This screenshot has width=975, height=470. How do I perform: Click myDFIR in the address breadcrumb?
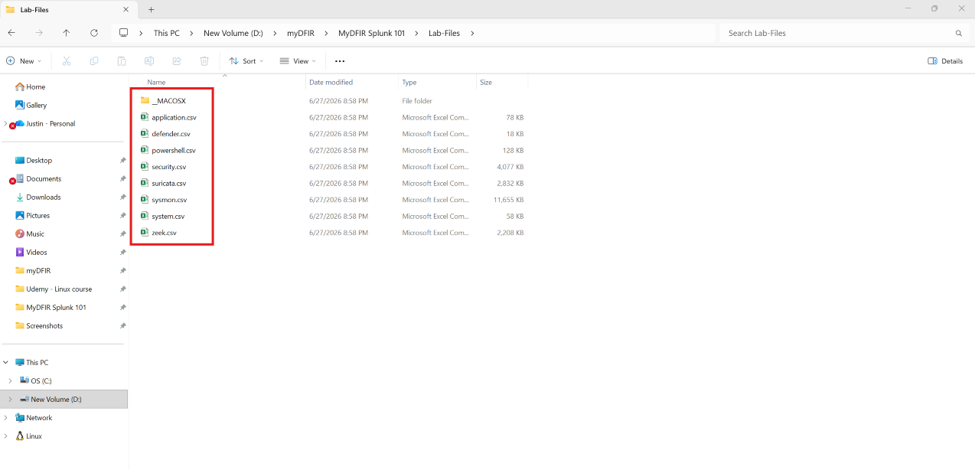(x=300, y=33)
